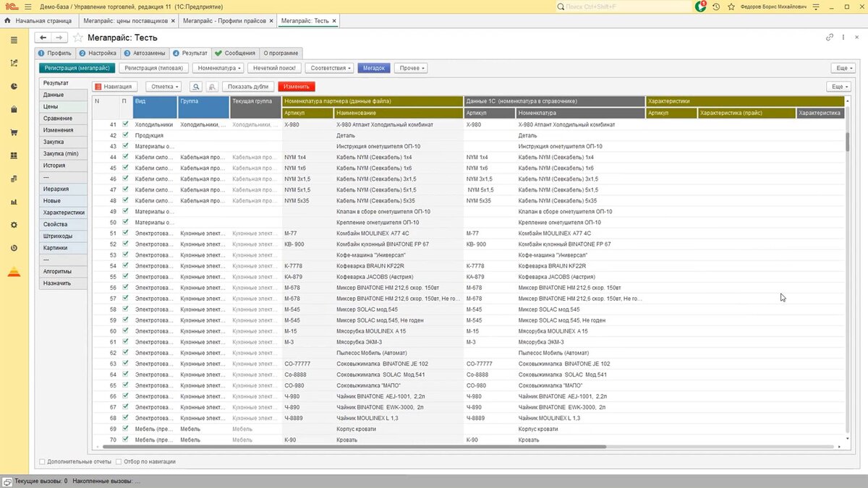Open the sections panel hamburger icon in sidebar
Screen dimensions: 868x488
(14, 40)
